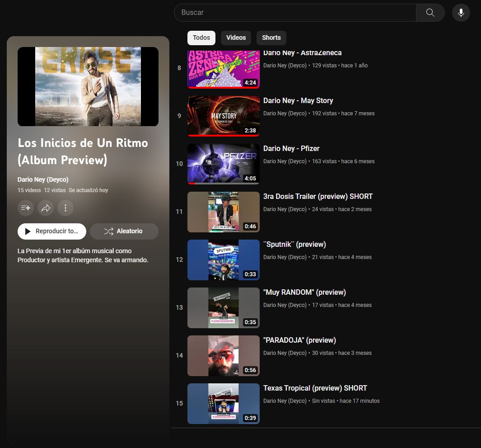Open Dario Ney (Deyco) channel under playlist title
This screenshot has width=481, height=448.
click(43, 179)
